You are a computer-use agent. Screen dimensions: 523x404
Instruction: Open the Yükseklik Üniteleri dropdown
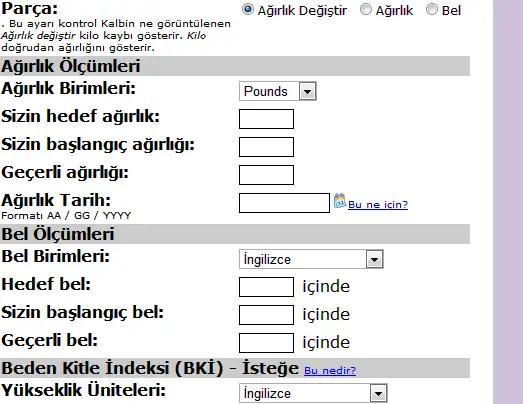(313, 393)
